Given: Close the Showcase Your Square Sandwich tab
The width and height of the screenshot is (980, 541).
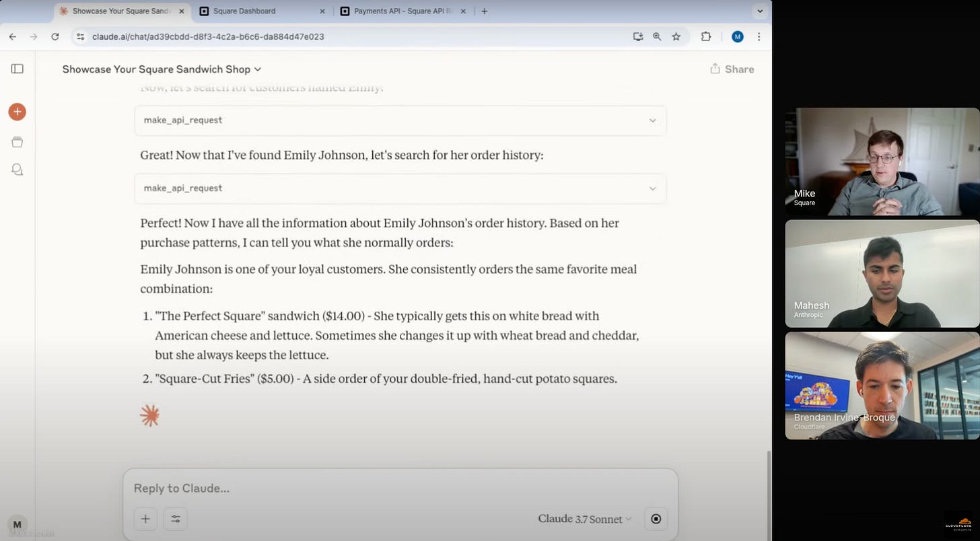Looking at the screenshot, I should tap(182, 11).
